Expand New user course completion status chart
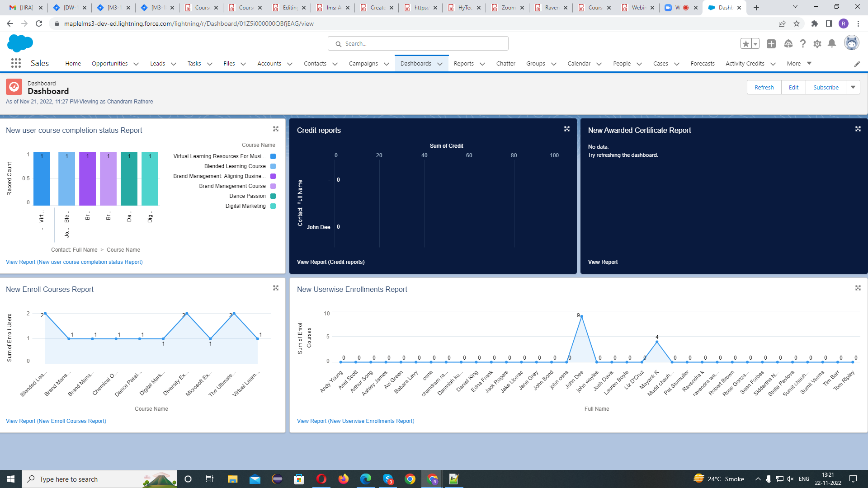868x488 pixels. 276,129
